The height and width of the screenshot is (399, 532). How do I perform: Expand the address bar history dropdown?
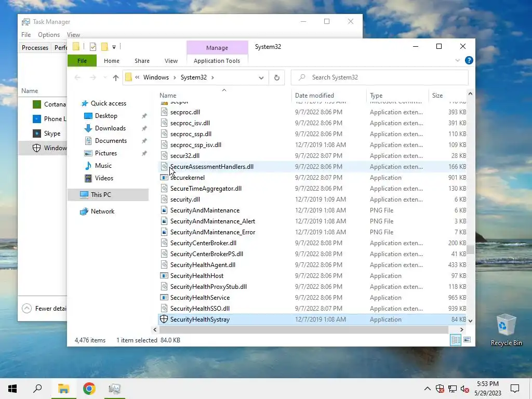[261, 78]
